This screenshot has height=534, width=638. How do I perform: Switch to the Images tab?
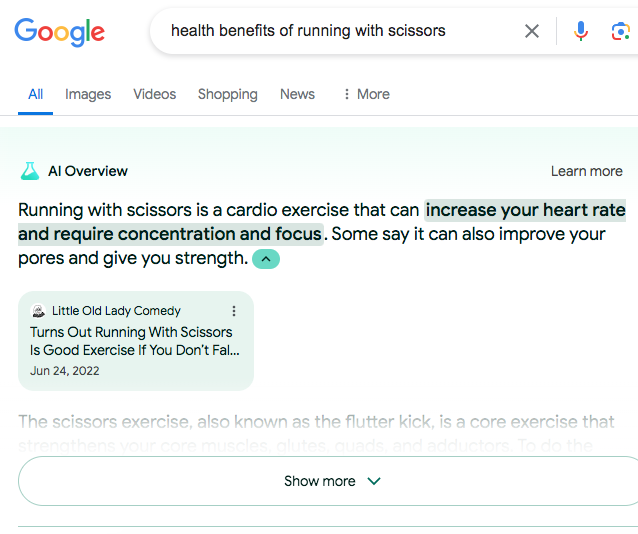pos(88,94)
